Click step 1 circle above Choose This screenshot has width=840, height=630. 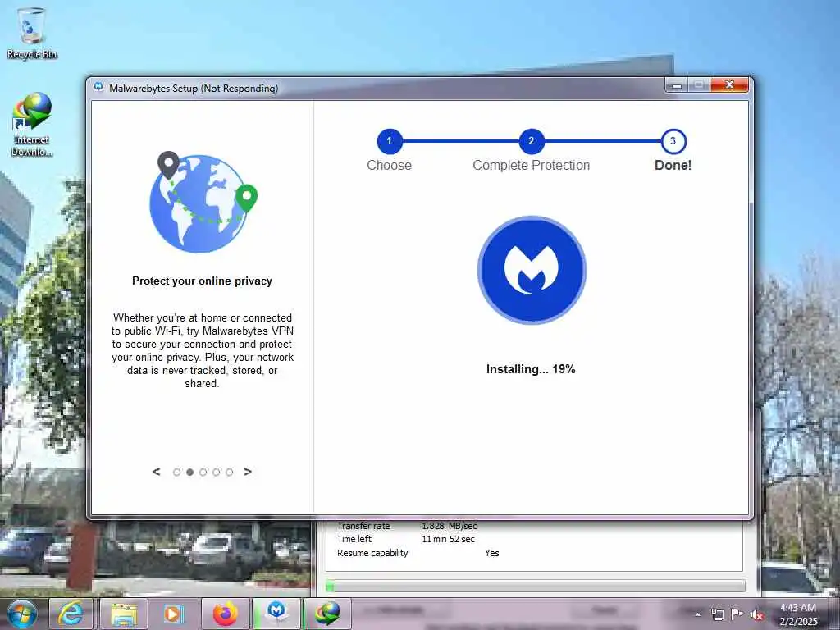(390, 141)
